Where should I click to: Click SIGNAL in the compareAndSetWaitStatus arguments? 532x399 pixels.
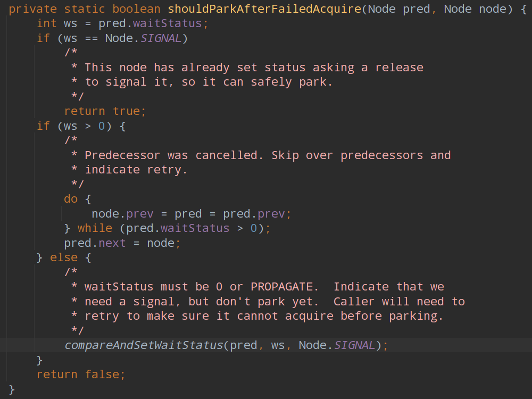(355, 345)
